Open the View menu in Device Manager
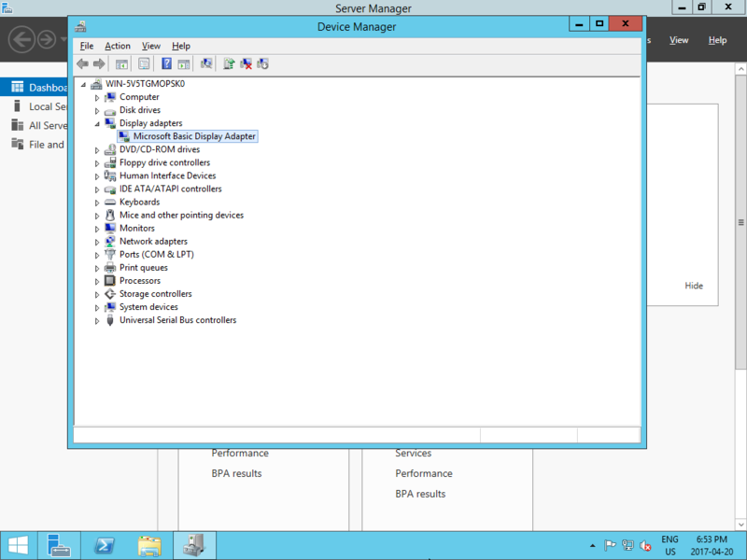747x560 pixels. click(151, 46)
